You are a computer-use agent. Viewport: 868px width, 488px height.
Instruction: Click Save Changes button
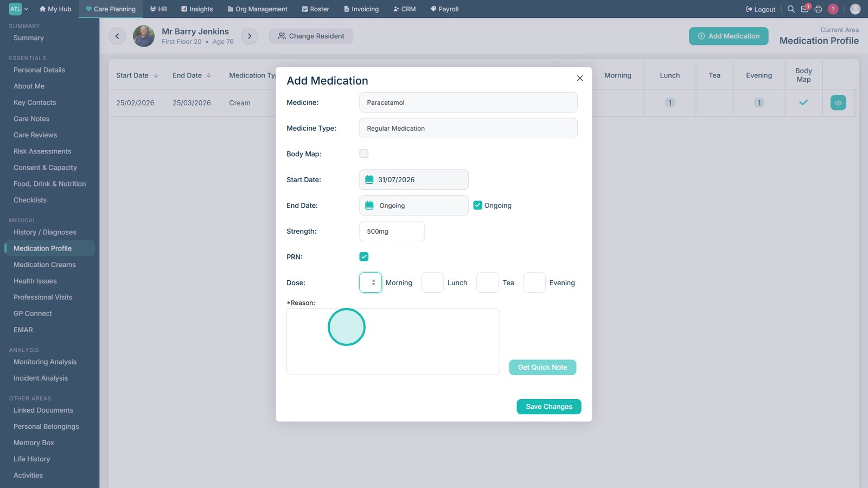click(x=549, y=407)
